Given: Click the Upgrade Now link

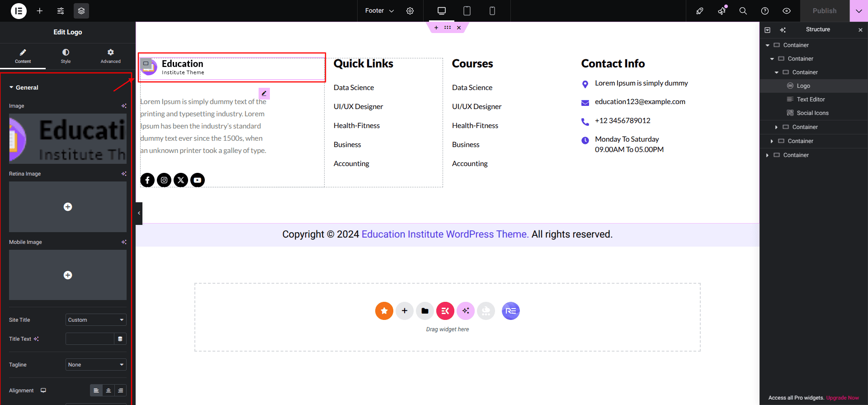Looking at the screenshot, I should coord(843,398).
